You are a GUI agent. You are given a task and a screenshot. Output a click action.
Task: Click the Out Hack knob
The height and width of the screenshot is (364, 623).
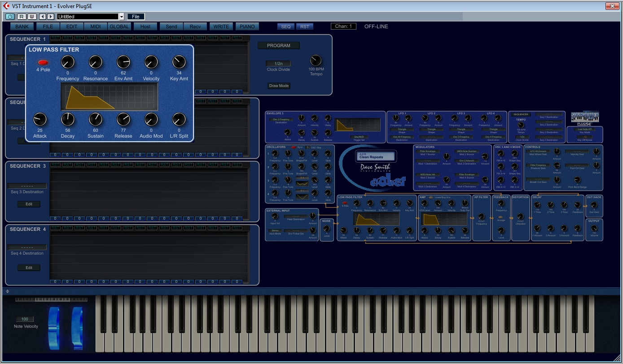click(x=594, y=205)
